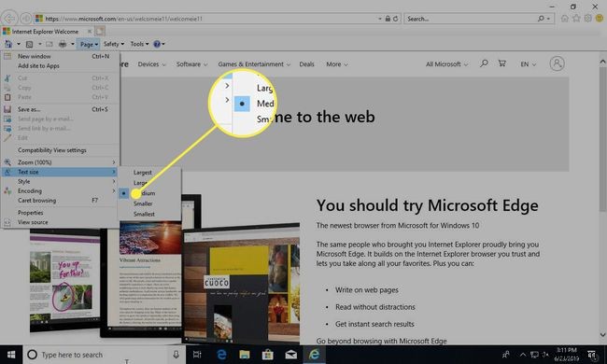Open the Tools dropdown in command bar
Image resolution: width=607 pixels, height=364 pixels.
(x=139, y=44)
